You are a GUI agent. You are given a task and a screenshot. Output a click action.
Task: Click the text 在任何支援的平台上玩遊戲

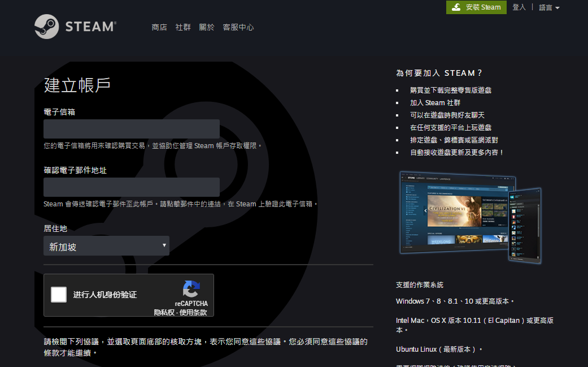coord(451,128)
